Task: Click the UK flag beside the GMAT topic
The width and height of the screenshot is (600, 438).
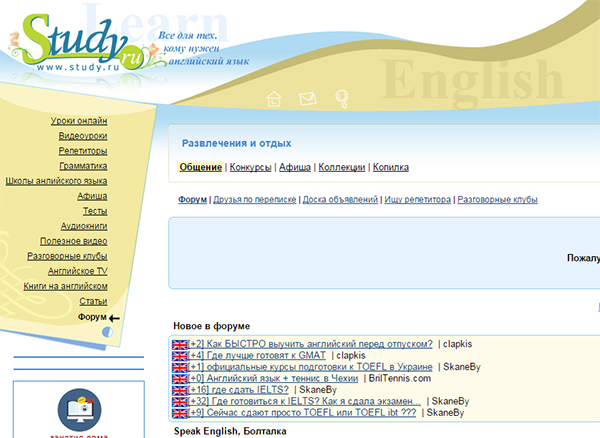Action: tap(180, 355)
